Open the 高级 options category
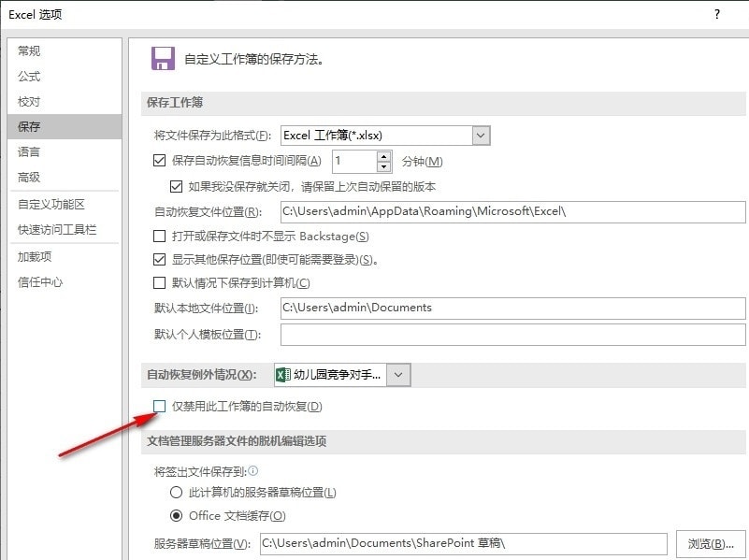Image resolution: width=749 pixels, height=560 pixels. coord(65,177)
